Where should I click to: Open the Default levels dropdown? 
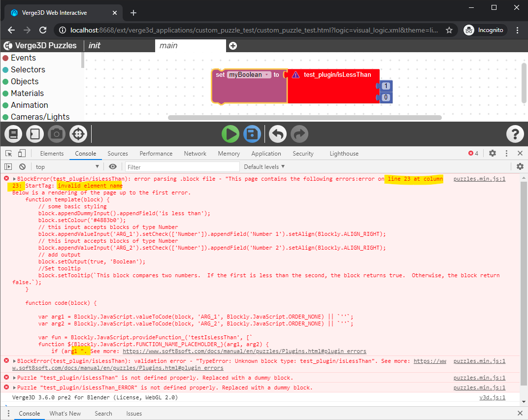click(x=264, y=166)
